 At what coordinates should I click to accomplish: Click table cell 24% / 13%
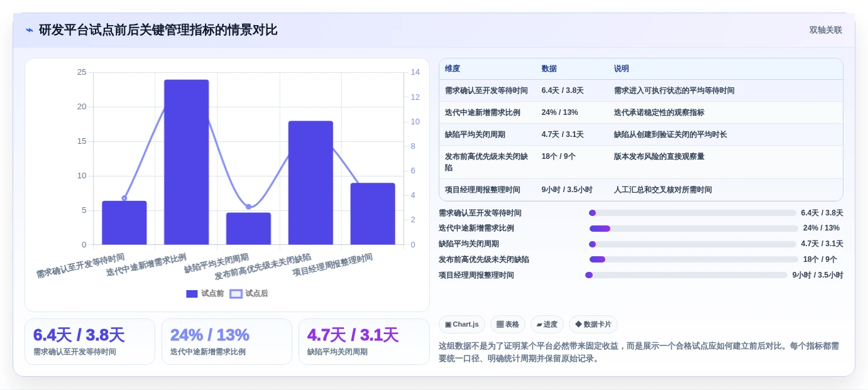[x=560, y=112]
